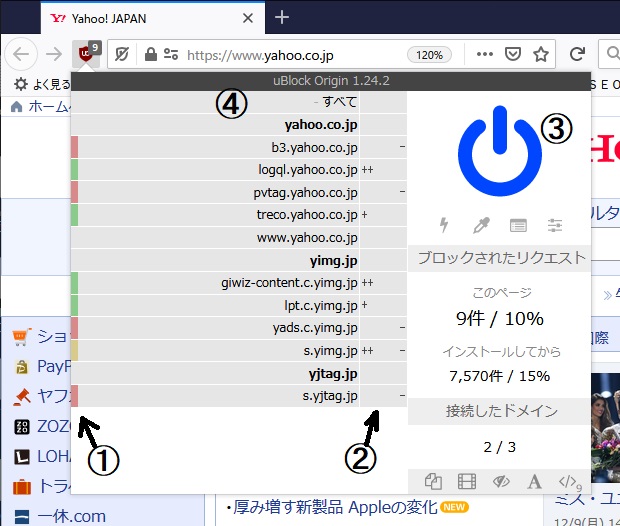Screen dimensions: 620x526
Task: Click the ホーム link with house icon
Action: tap(40, 107)
